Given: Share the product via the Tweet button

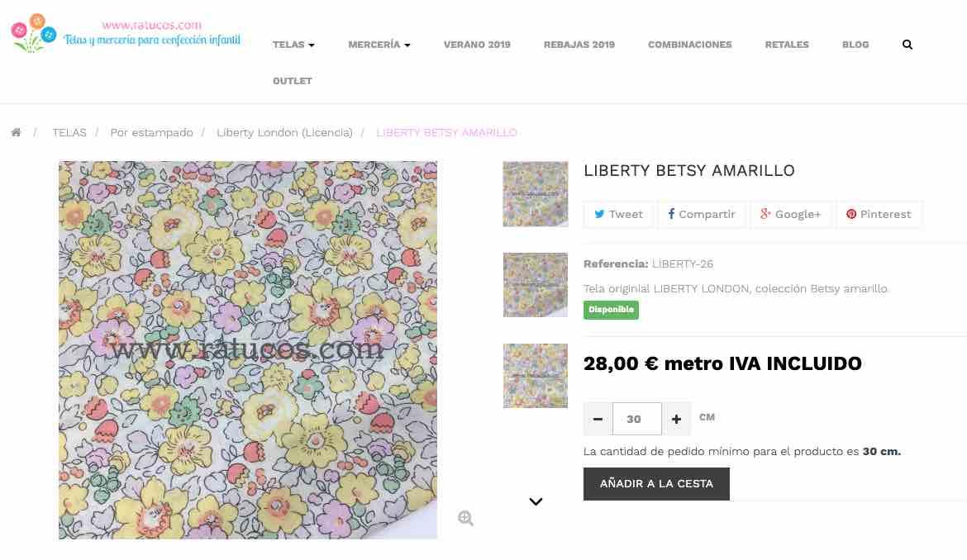Looking at the screenshot, I should click(x=618, y=215).
